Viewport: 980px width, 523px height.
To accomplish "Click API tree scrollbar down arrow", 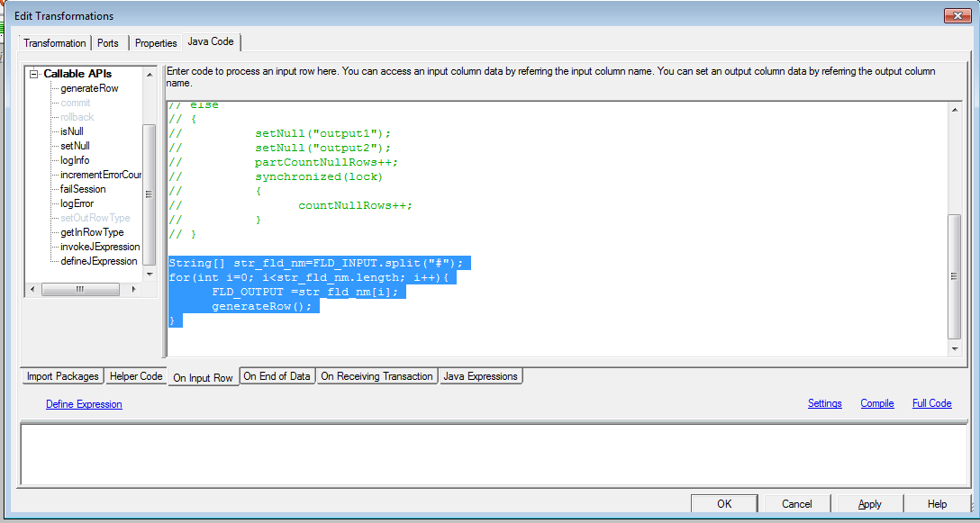I will (x=150, y=275).
